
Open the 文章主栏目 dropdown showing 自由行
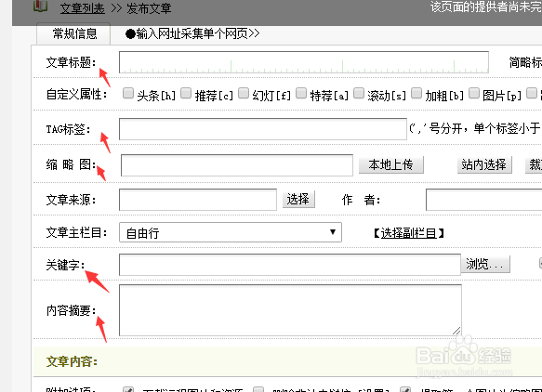click(x=231, y=232)
